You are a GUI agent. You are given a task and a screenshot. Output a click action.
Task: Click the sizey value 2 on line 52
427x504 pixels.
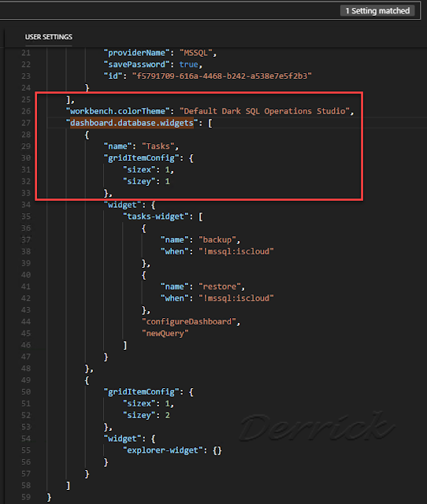point(168,415)
